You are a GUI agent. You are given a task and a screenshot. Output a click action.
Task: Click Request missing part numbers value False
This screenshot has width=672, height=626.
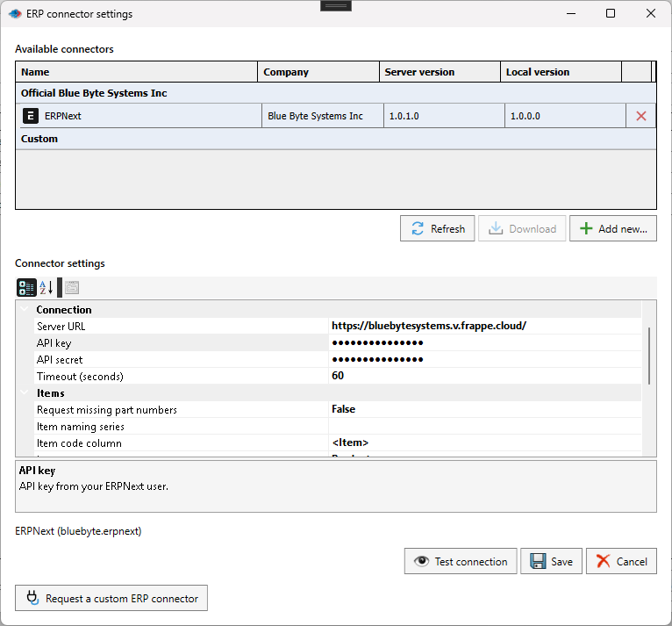[485, 409]
